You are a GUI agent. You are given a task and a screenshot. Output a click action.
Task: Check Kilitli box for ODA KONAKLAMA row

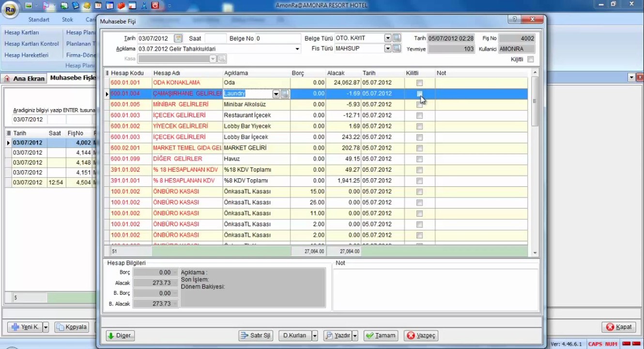[419, 83]
